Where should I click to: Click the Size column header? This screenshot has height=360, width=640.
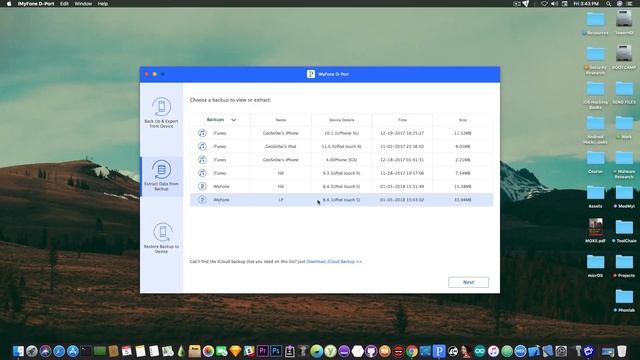462,120
